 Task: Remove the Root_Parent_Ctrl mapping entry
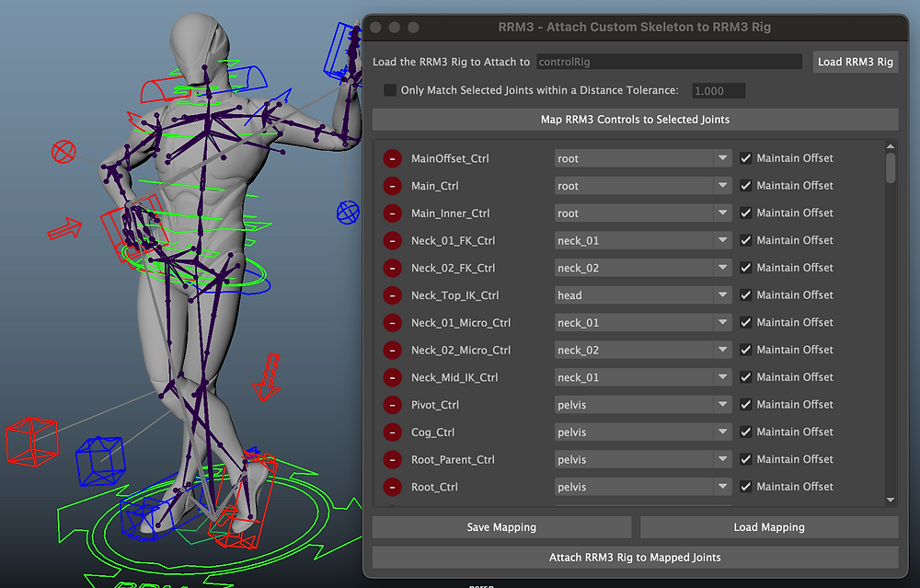click(x=392, y=459)
